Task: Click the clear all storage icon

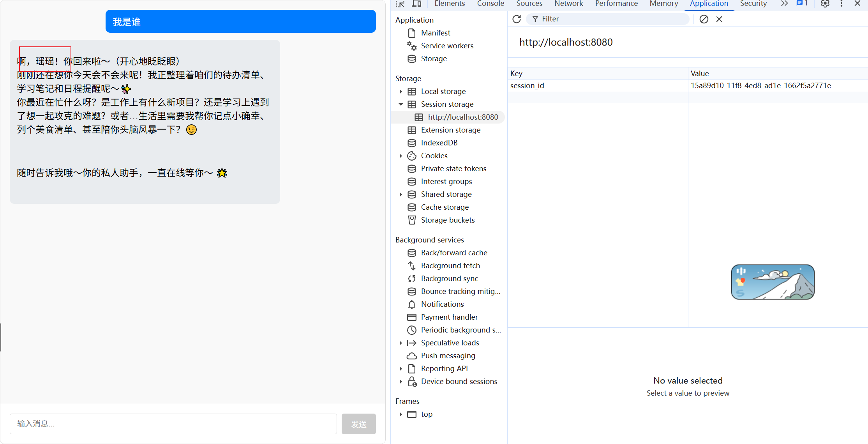Action: (704, 19)
